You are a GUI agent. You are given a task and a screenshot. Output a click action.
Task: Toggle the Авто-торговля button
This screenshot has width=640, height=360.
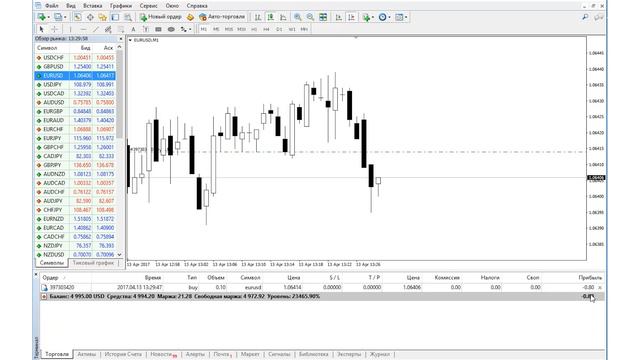tap(222, 17)
